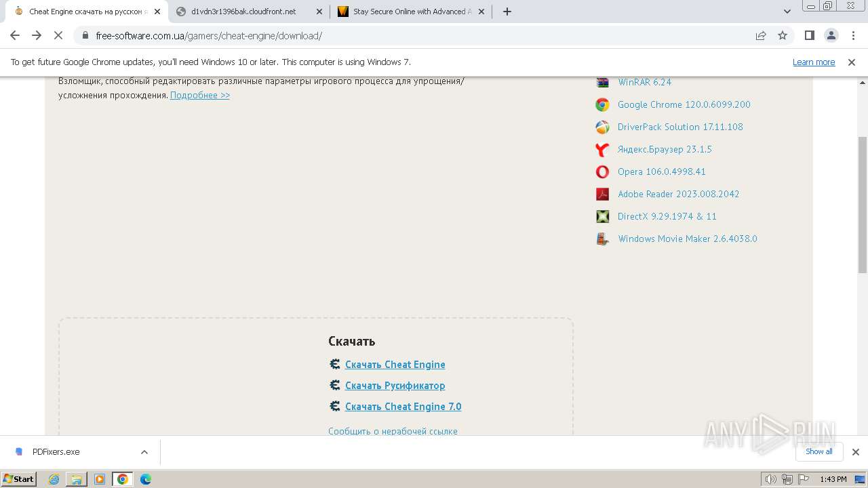Viewport: 868px width, 488px height.
Task: Click the Скачать heading
Action: coord(352,342)
